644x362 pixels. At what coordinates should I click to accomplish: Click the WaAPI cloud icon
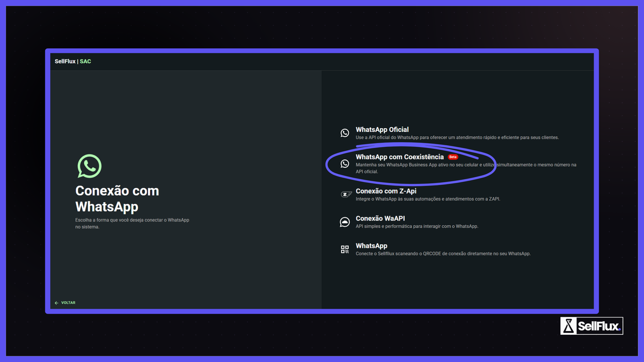(x=345, y=222)
